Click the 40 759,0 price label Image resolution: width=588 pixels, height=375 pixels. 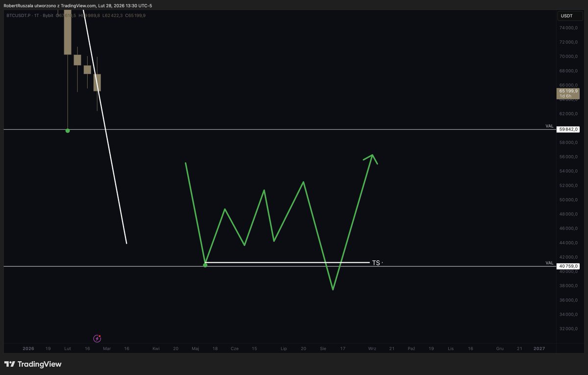pos(568,266)
